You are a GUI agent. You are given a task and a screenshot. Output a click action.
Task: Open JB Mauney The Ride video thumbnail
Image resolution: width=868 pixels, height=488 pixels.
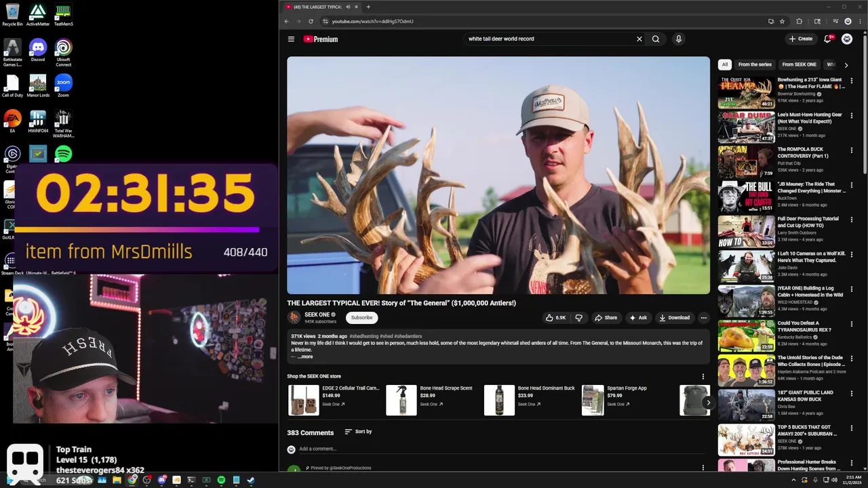(x=746, y=197)
